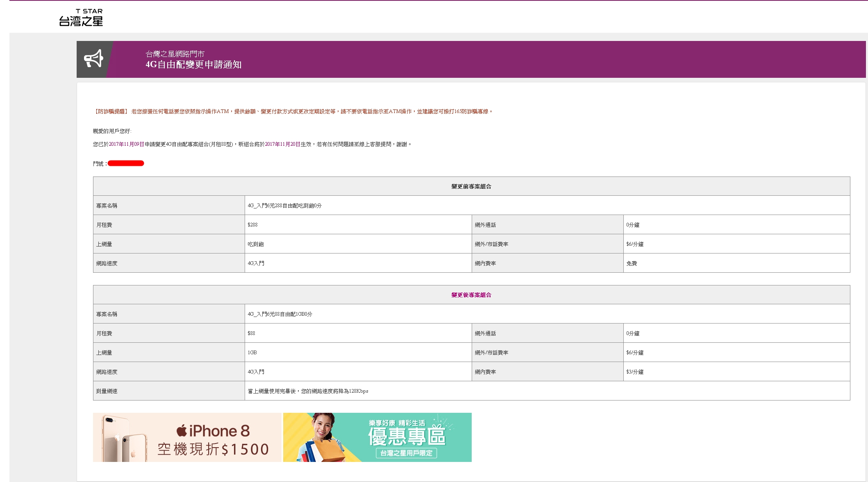Click the 變更後專案組合 table header
This screenshot has height=482, width=868.
471,295
